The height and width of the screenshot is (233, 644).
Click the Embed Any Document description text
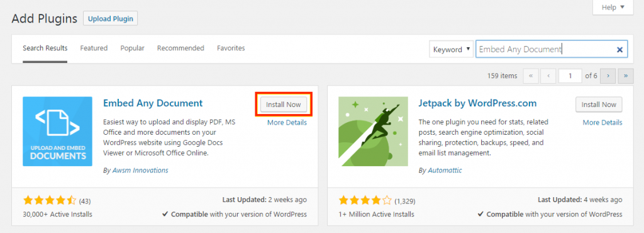(x=169, y=138)
